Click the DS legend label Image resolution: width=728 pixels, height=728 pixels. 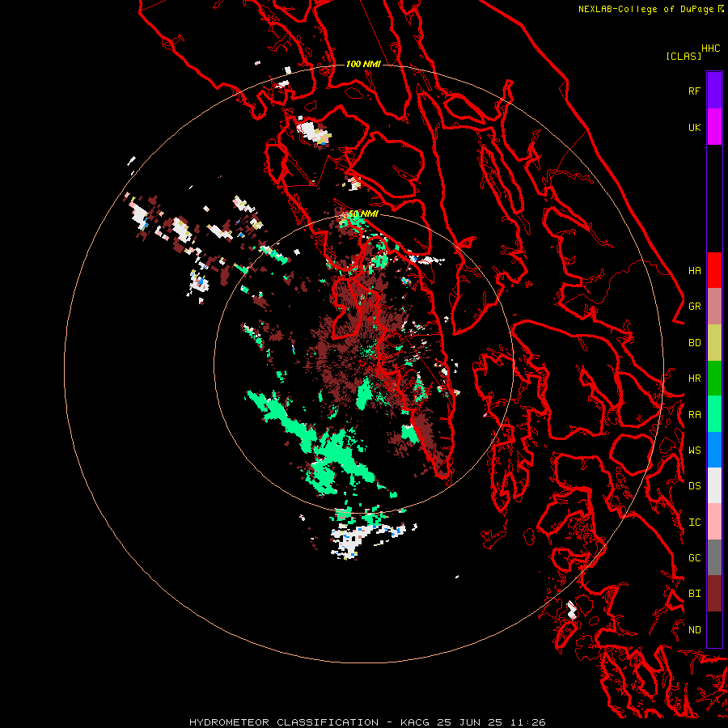point(694,486)
